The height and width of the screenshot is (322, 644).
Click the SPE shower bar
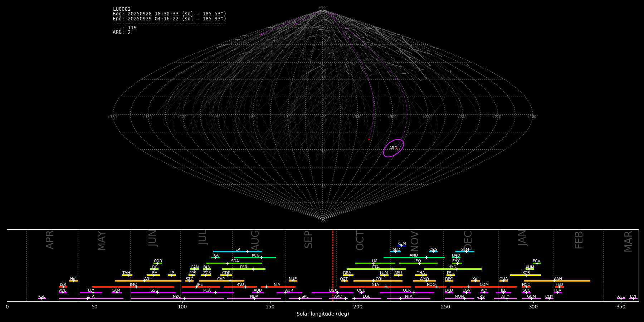305,298
